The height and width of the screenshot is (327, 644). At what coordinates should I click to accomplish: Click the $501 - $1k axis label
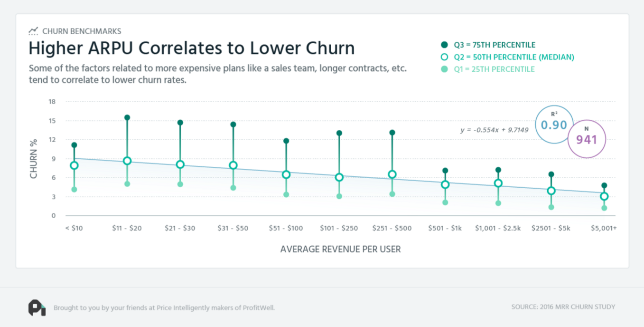(x=445, y=228)
